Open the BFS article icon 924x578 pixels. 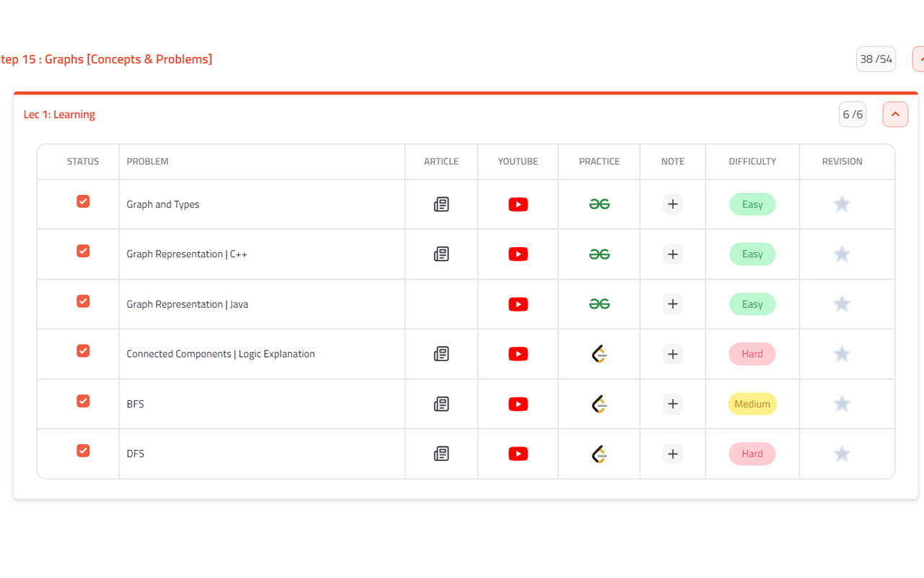pyautogui.click(x=441, y=404)
